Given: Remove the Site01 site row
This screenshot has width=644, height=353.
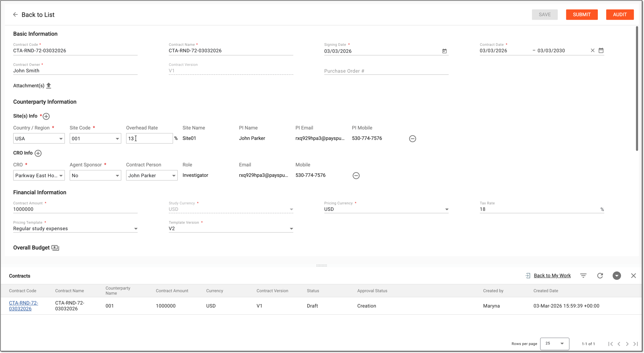Looking at the screenshot, I should click(412, 139).
